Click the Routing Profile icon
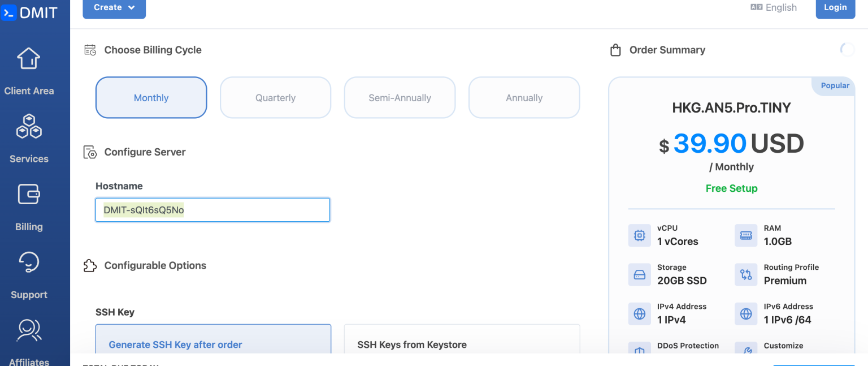The height and width of the screenshot is (366, 868). [746, 275]
